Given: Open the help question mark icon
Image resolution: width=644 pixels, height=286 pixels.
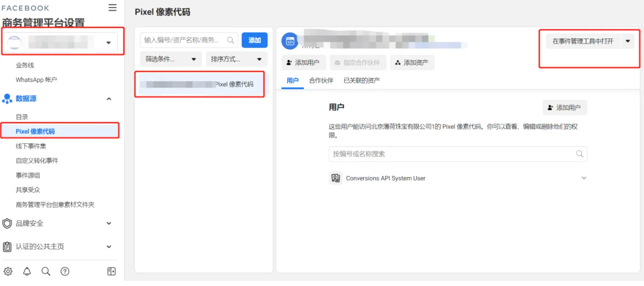Looking at the screenshot, I should pyautogui.click(x=65, y=271).
